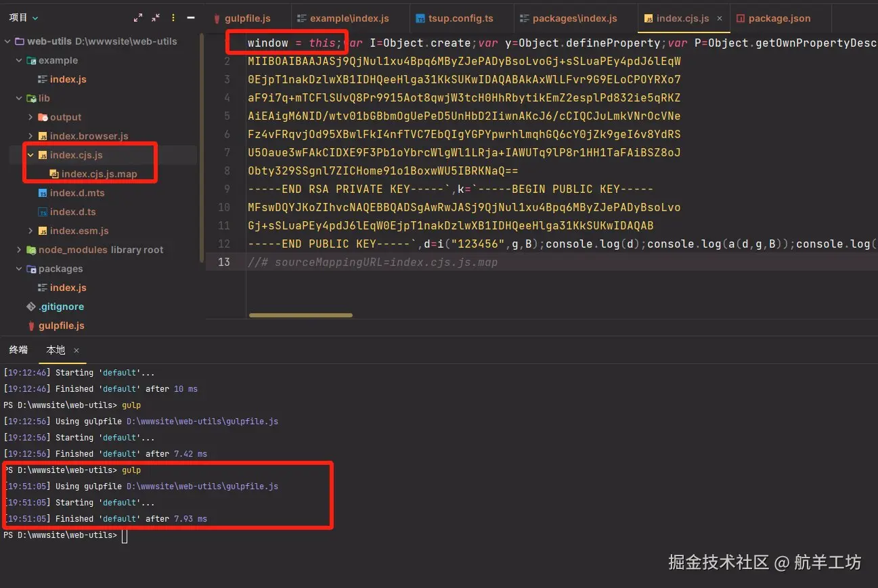This screenshot has height=588, width=878.
Task: Select gulpfile.js in project tree
Action: (61, 325)
